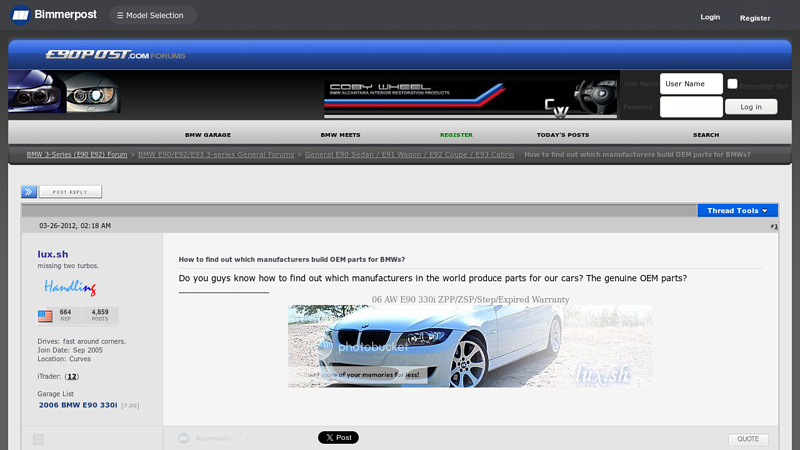Click the US flag icon
The image size is (800, 450).
(45, 316)
